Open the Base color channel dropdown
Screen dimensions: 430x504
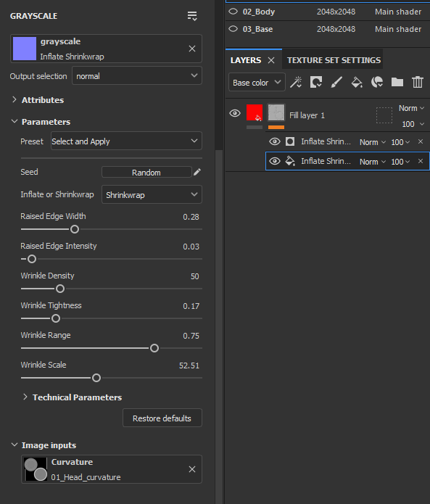(x=257, y=83)
